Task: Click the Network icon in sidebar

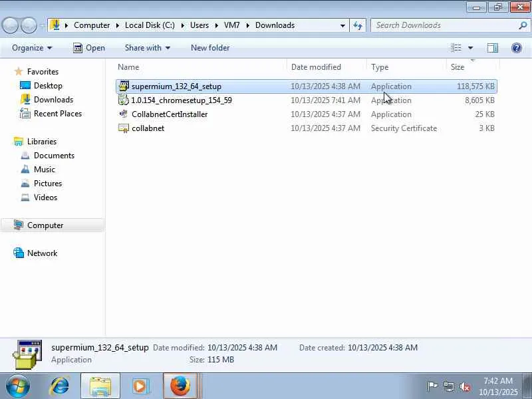Action: coord(19,253)
